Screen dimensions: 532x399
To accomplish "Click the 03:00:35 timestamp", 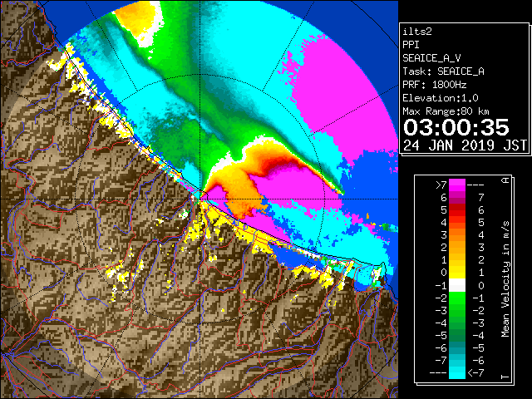I will click(x=456, y=127).
